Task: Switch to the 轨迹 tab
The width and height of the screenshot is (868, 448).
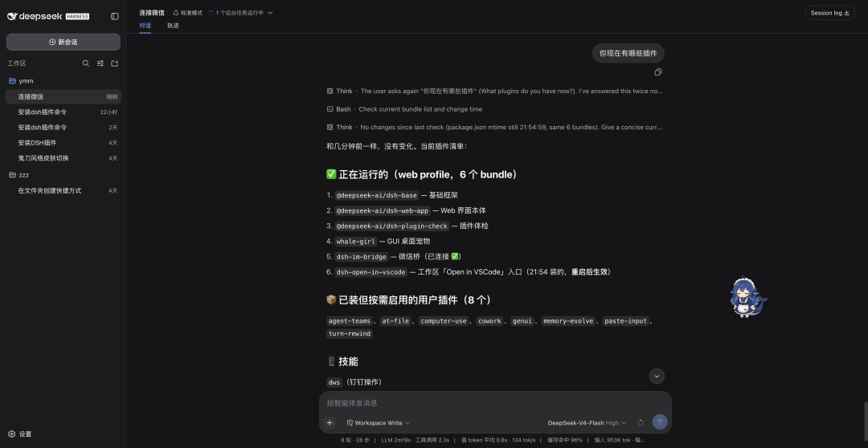Action: click(x=174, y=26)
